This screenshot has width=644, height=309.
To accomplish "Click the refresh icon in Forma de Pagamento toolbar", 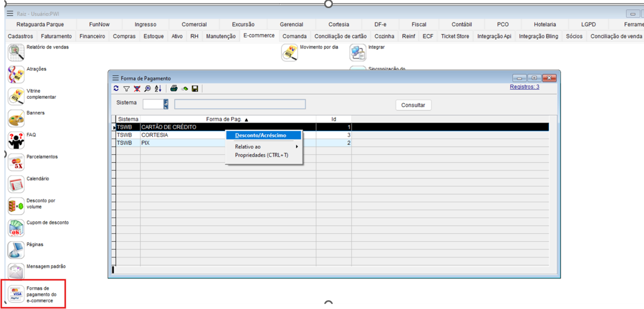I will pyautogui.click(x=116, y=89).
